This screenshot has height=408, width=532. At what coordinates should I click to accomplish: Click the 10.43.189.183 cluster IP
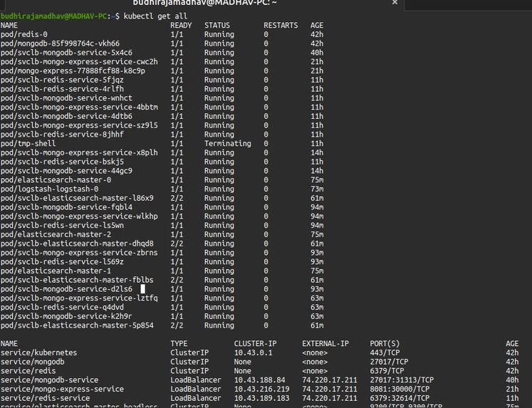click(x=261, y=398)
